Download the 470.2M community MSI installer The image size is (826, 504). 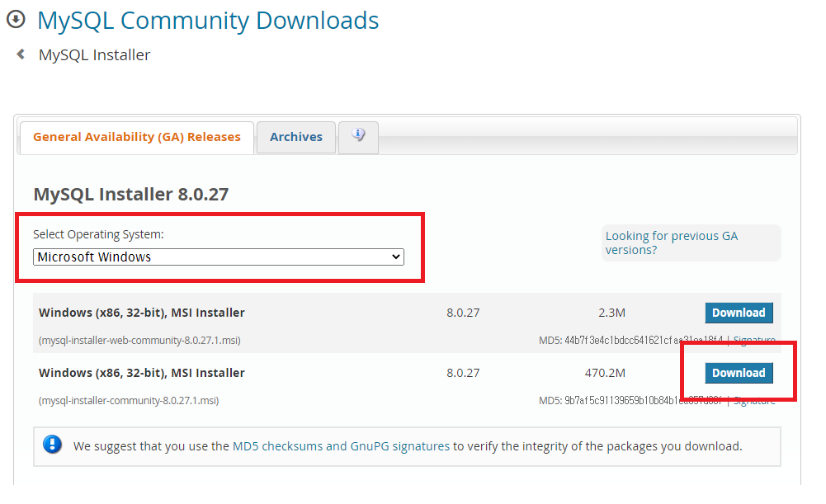pyautogui.click(x=739, y=373)
